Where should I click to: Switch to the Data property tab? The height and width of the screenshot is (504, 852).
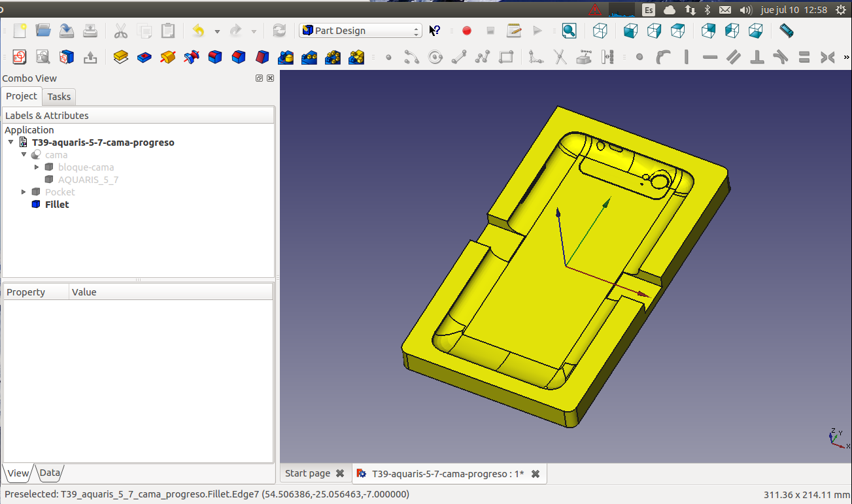[50, 473]
